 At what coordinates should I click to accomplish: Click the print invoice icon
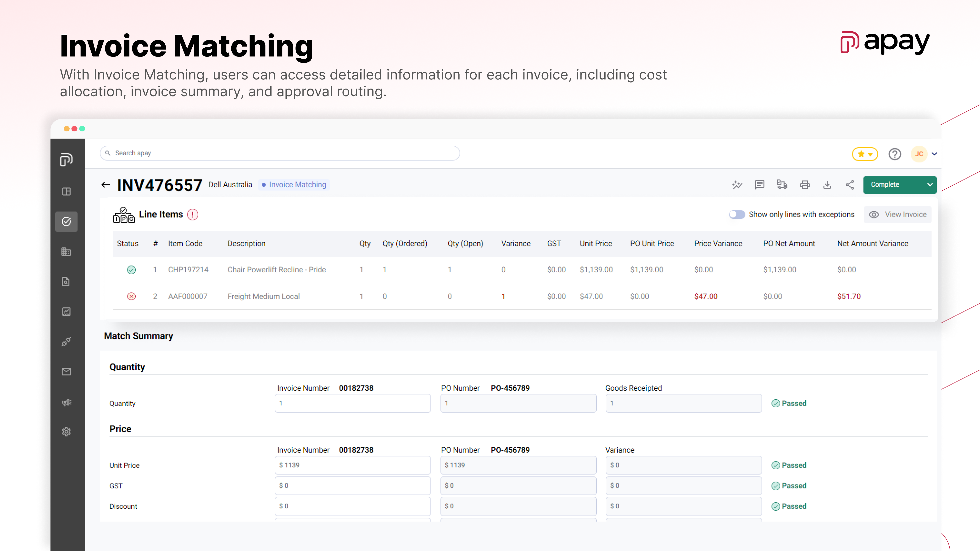click(x=805, y=185)
